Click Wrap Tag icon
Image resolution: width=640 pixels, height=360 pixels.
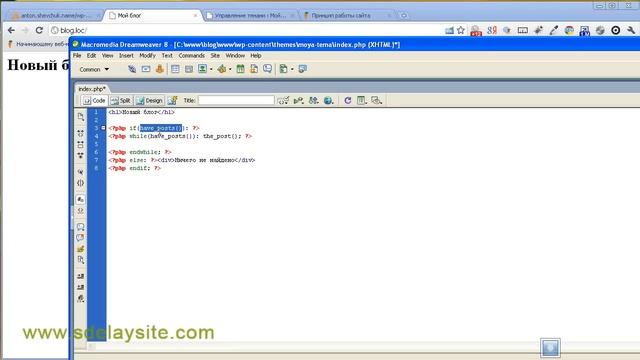(80, 249)
